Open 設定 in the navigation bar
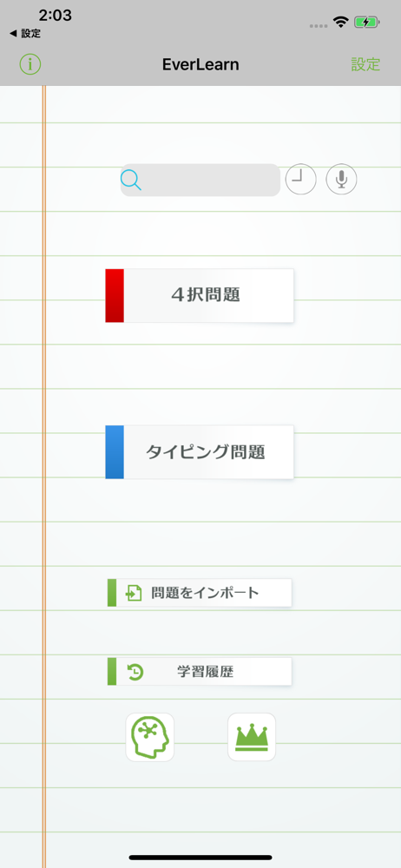This screenshot has height=868, width=401. point(365,64)
